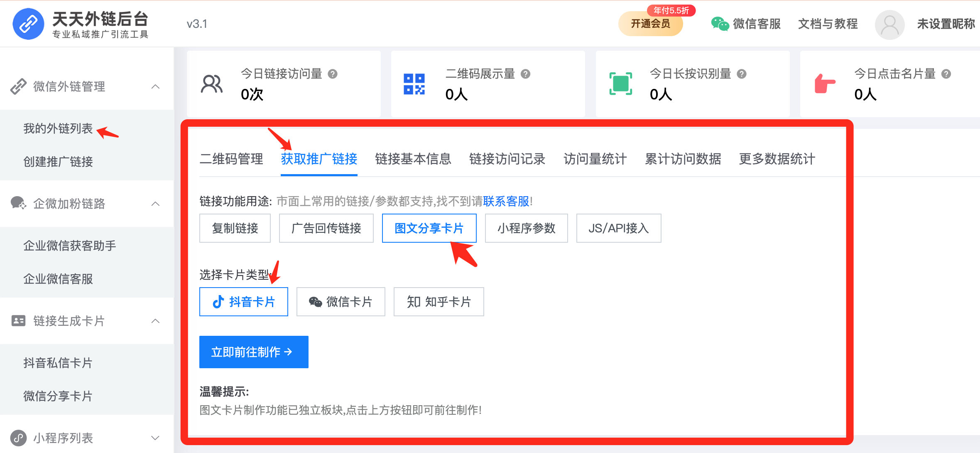Open 抖音私信卡片 in sidebar

pos(58,363)
